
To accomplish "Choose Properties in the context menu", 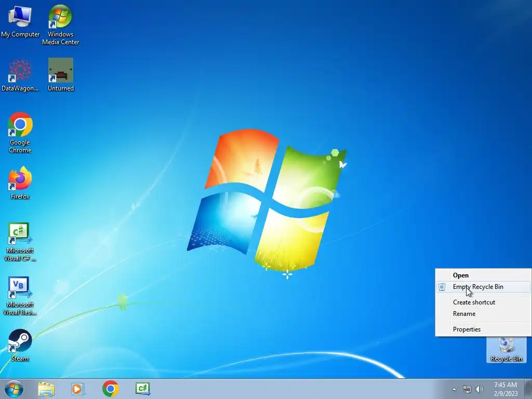I will click(x=483, y=329).
